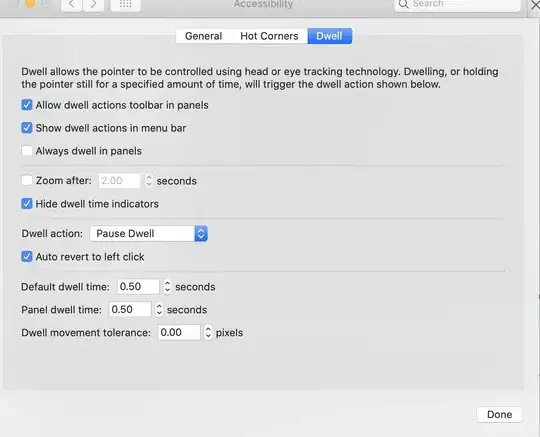Switch to the Hot Corners tab
Image resolution: width=540 pixels, height=437 pixels.
pos(269,36)
